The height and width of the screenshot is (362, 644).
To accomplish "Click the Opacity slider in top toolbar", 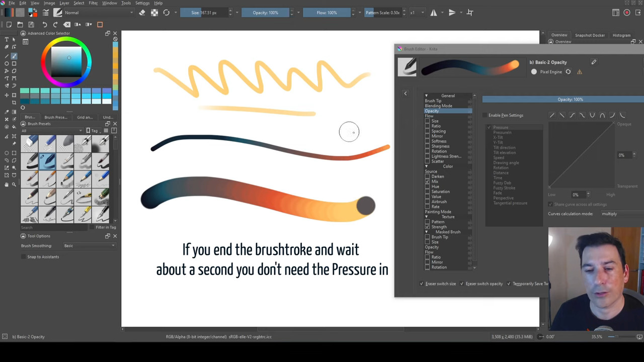I will click(266, 13).
